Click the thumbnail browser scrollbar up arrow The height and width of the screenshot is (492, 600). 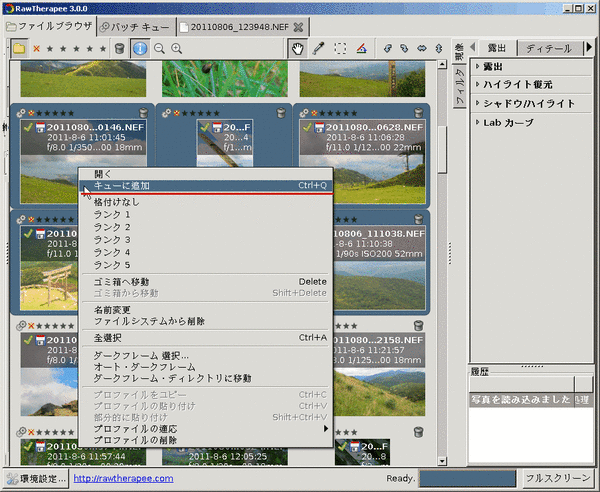click(x=442, y=64)
